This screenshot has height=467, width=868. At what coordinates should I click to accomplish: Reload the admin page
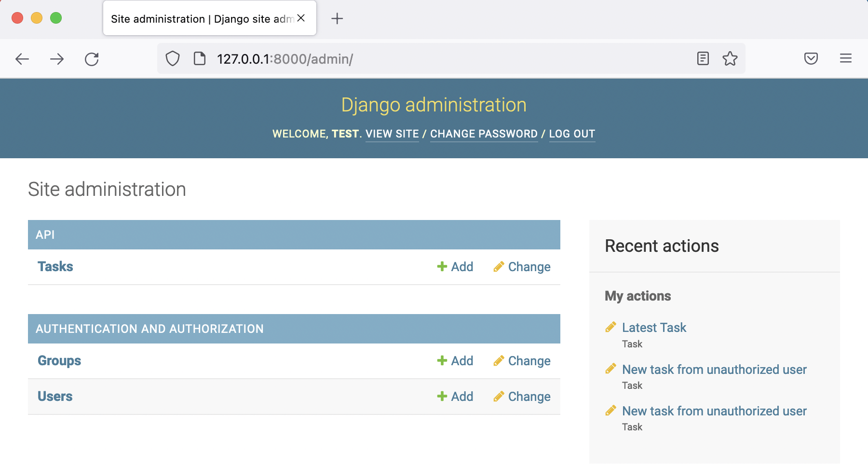(x=92, y=59)
